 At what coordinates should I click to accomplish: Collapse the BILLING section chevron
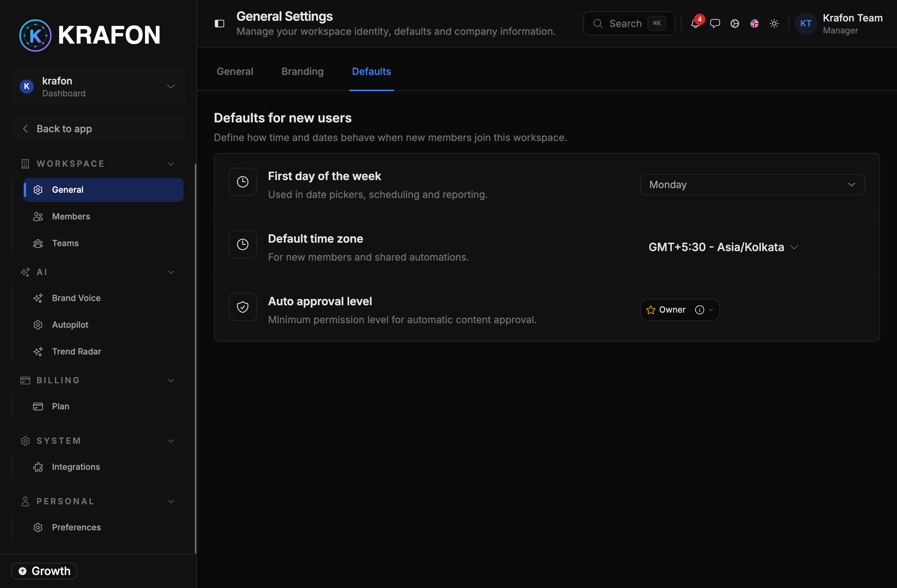click(x=171, y=381)
